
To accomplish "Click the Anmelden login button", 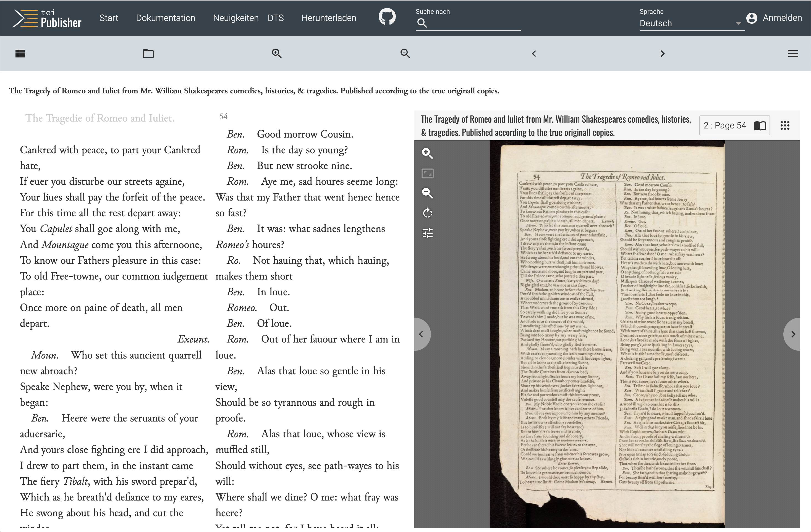I will 774,18.
